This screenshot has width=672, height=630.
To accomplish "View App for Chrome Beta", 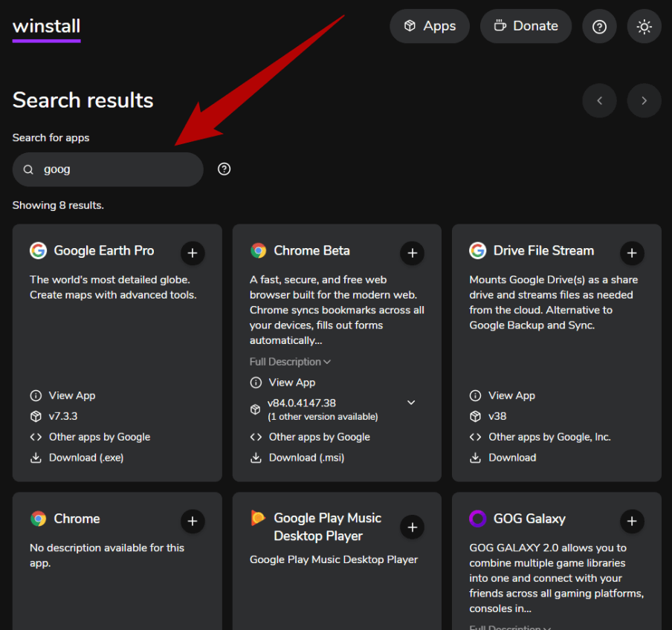I will [292, 383].
